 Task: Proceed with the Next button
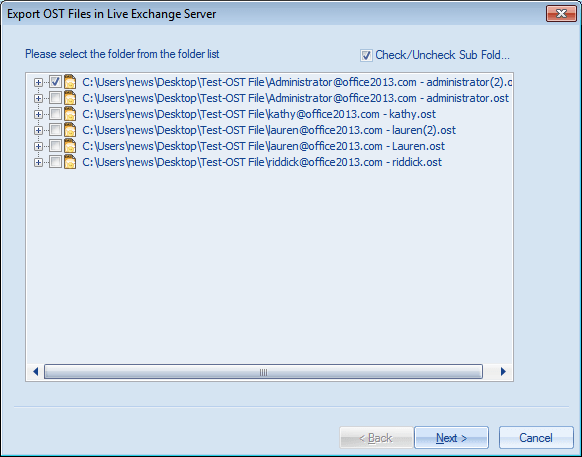[451, 438]
